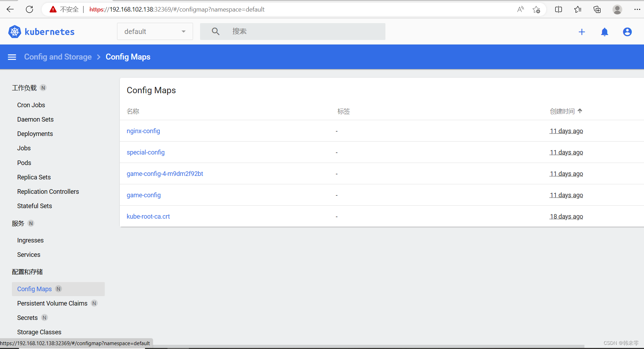Expand the browser favorites bar list
Viewport: 644px width, 349px height.
[578, 9]
